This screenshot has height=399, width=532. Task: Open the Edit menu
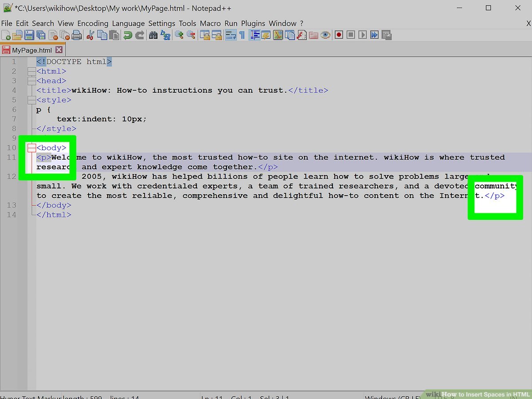[22, 23]
